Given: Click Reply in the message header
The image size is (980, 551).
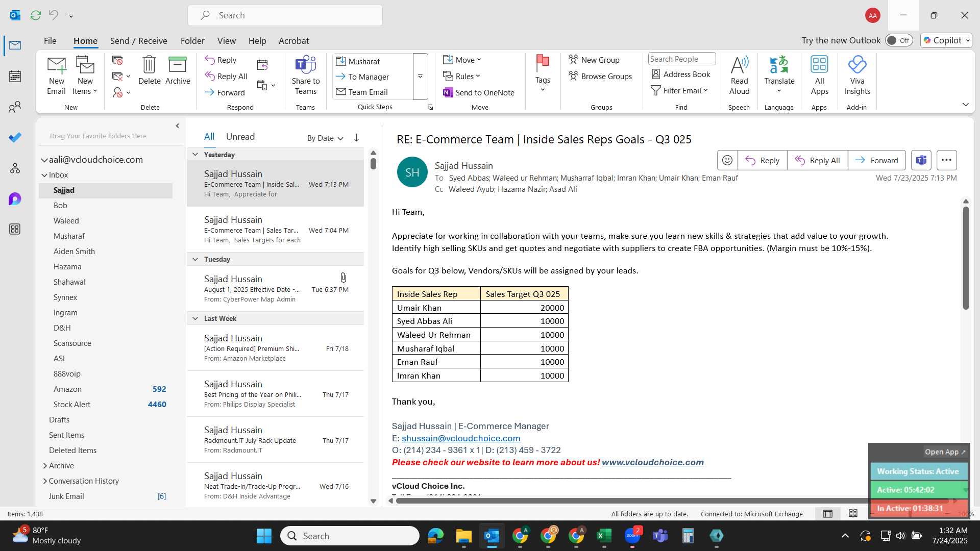Looking at the screenshot, I should coord(763,160).
